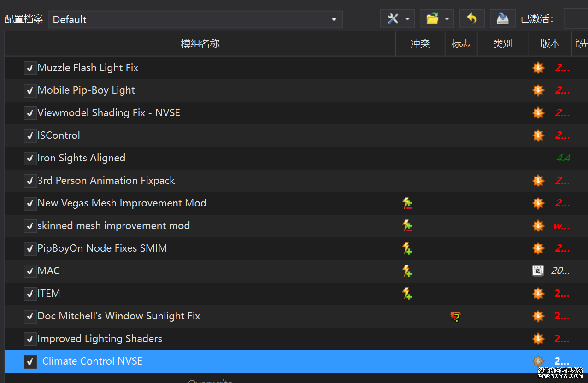This screenshot has width=588, height=383.
Task: Toggle the Climate Control NVSE checkbox
Action: tap(30, 362)
